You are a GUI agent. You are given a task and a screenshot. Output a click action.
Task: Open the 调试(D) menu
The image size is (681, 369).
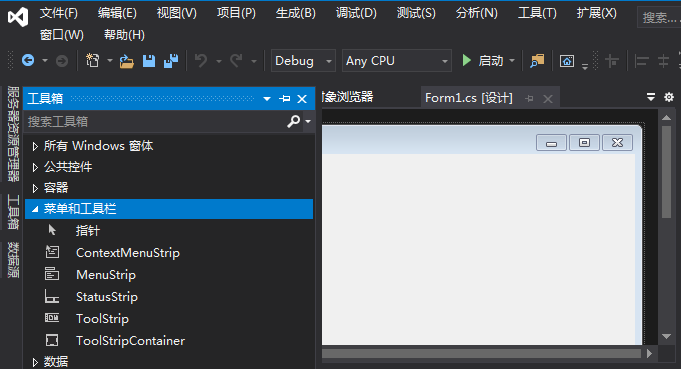pyautogui.click(x=356, y=13)
